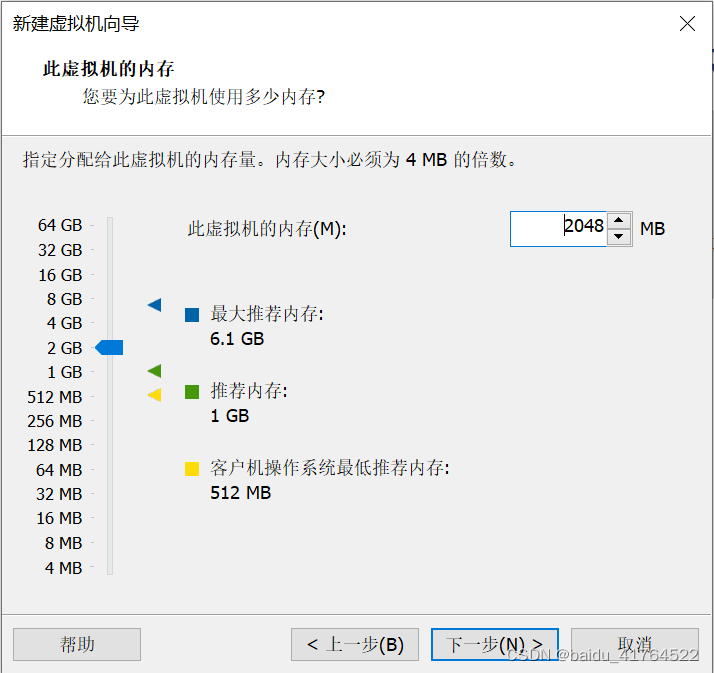Close the 新建虚拟机向导 dialog
Screen dimensions: 714x673
pos(687,23)
